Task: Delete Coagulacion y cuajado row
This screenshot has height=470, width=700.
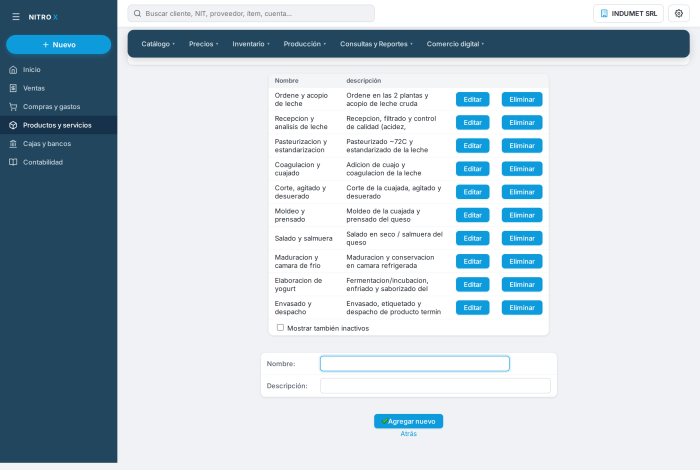Action: pyautogui.click(x=522, y=169)
